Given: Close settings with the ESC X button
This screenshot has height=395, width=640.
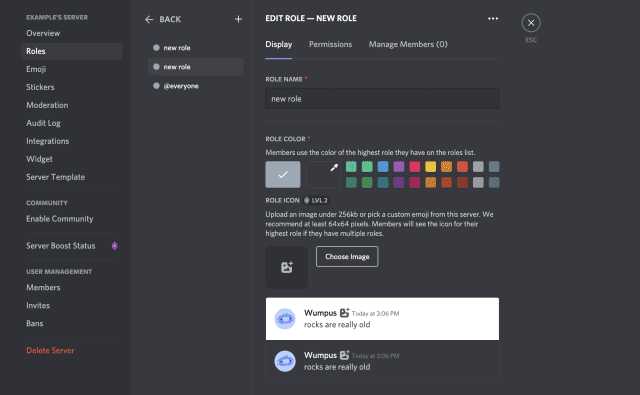Looking at the screenshot, I should [x=531, y=23].
